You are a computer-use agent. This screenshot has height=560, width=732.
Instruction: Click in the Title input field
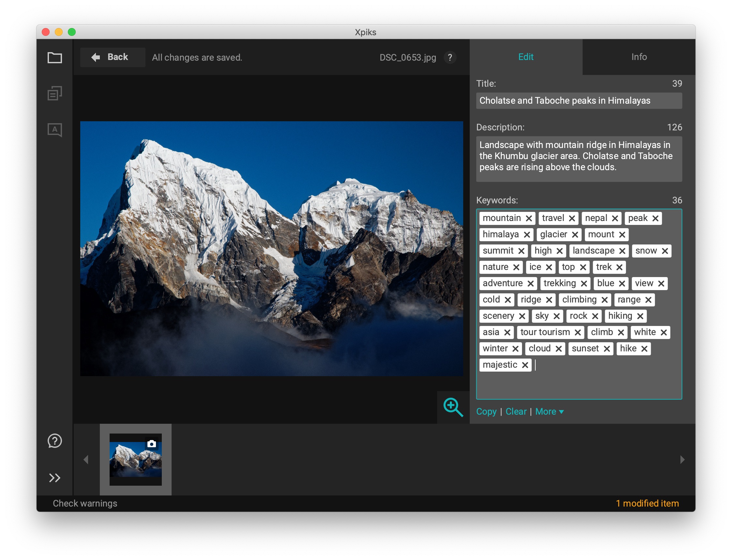[x=579, y=101]
